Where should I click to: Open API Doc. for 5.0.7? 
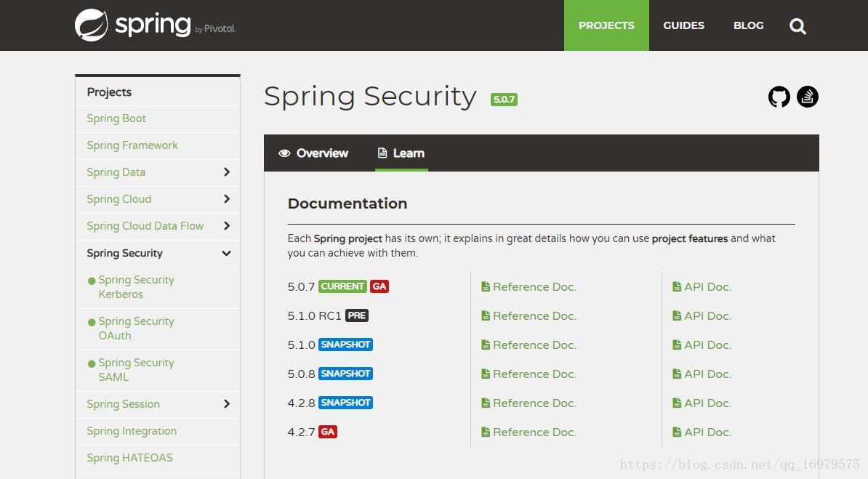[x=702, y=287]
